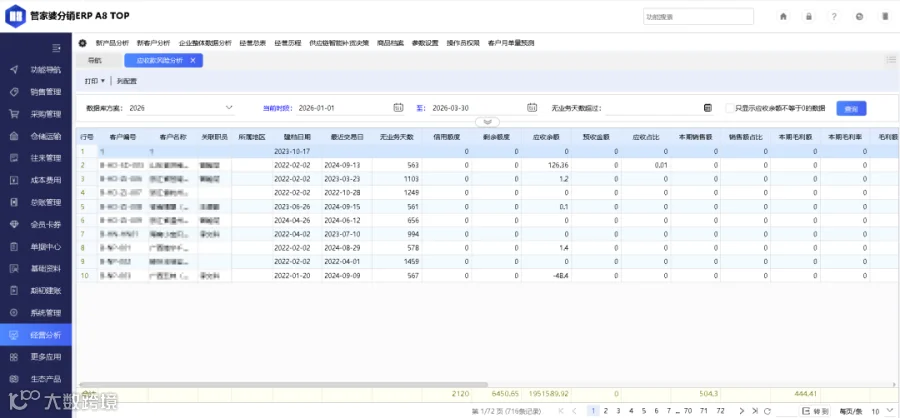Click the gear icon before 新产品分析

pyautogui.click(x=83, y=43)
